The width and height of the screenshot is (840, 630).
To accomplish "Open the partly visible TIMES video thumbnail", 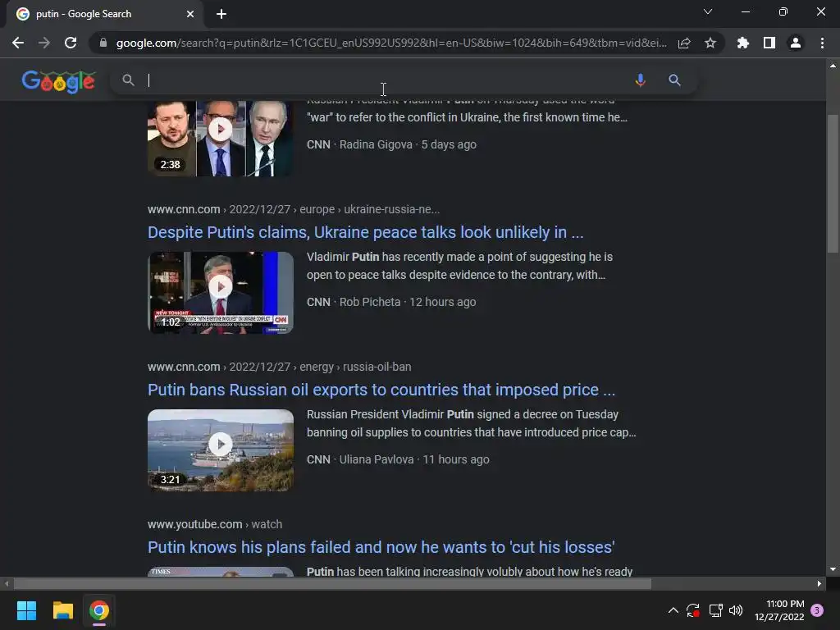I will pyautogui.click(x=220, y=572).
